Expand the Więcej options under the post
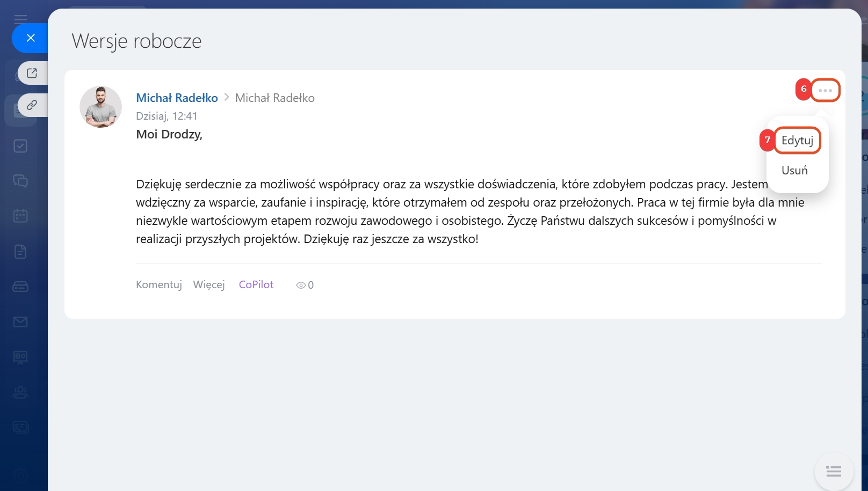868x491 pixels. coord(209,285)
